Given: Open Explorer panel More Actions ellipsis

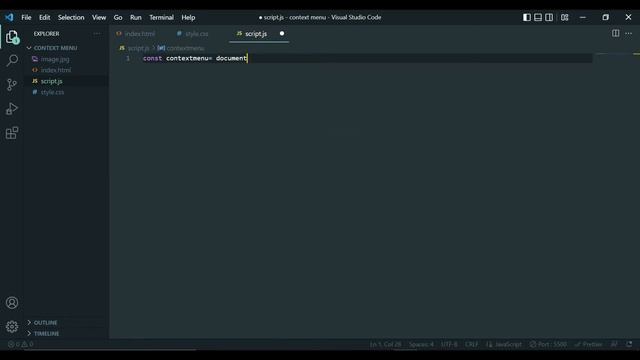Looking at the screenshot, I should [97, 33].
